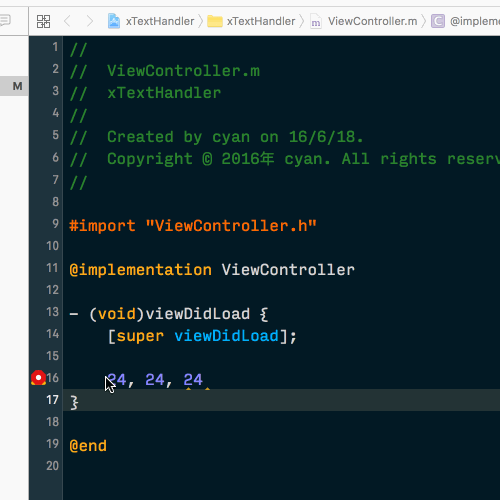Click the #import "ViewController.h" line
Image resolution: width=500 pixels, height=500 pixels.
coord(193,226)
